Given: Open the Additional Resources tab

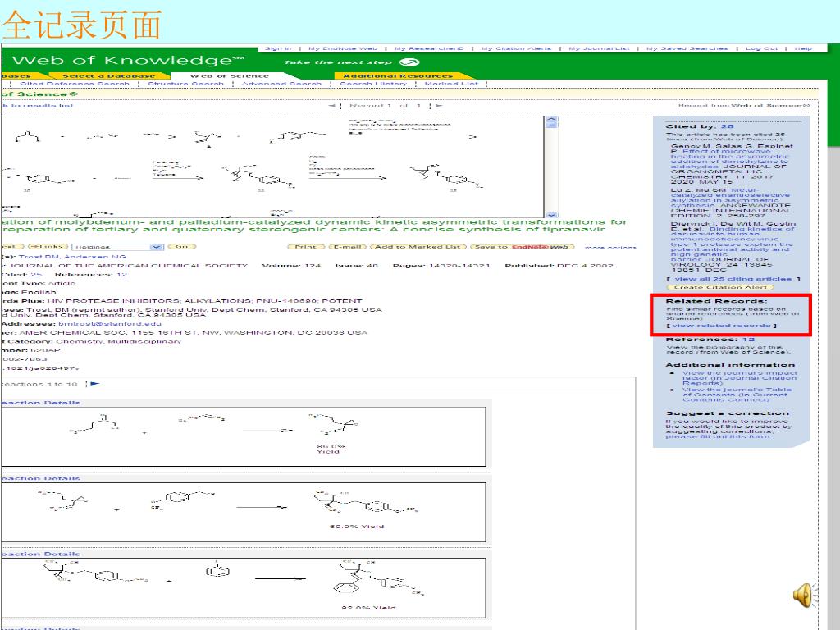Looking at the screenshot, I should tap(398, 76).
